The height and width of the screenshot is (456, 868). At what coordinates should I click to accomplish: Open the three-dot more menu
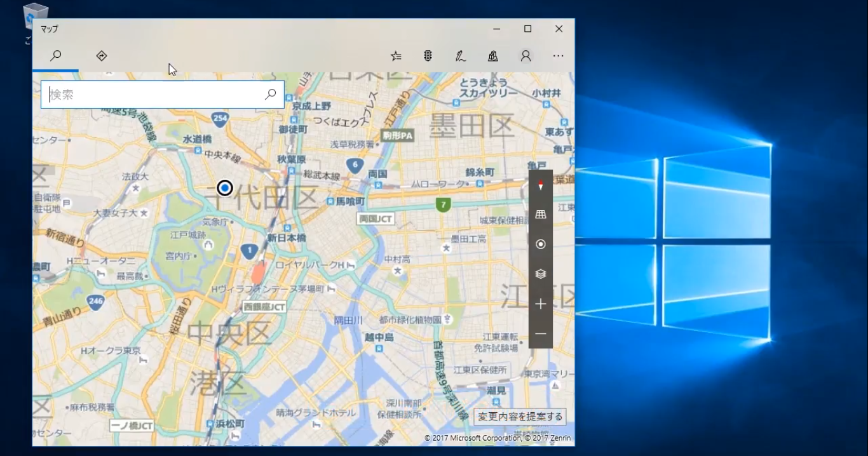point(558,56)
